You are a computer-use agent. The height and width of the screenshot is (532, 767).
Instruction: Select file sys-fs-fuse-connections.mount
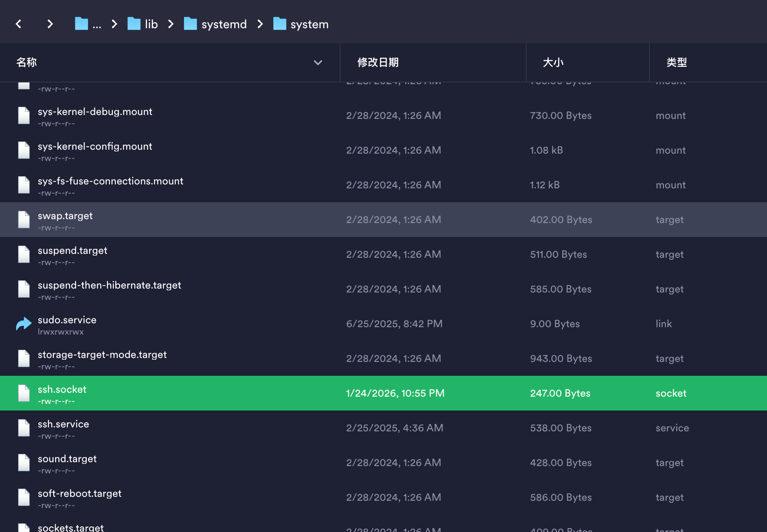click(383, 185)
